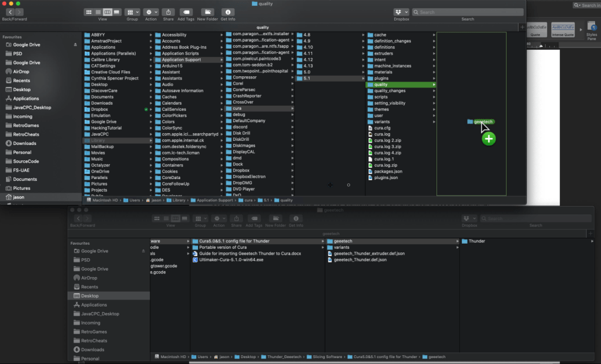601x364 pixels.
Task: Click the Search field in quality window
Action: coord(467,12)
